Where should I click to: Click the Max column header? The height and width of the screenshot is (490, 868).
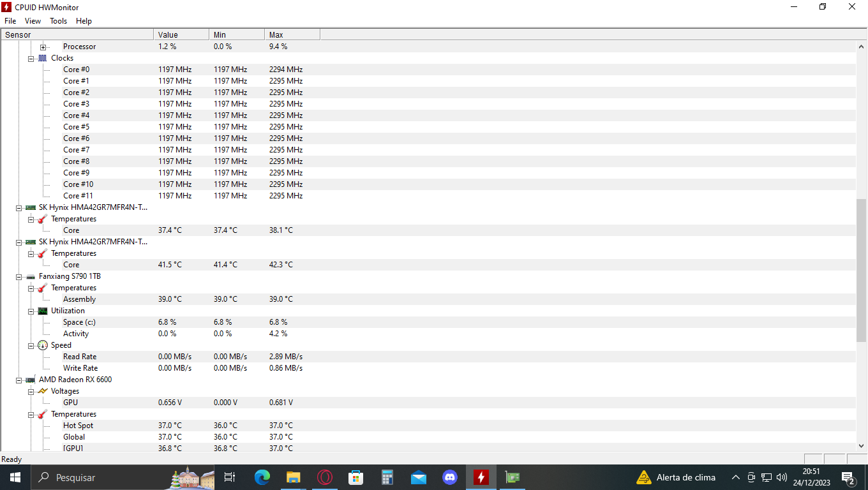pos(292,34)
